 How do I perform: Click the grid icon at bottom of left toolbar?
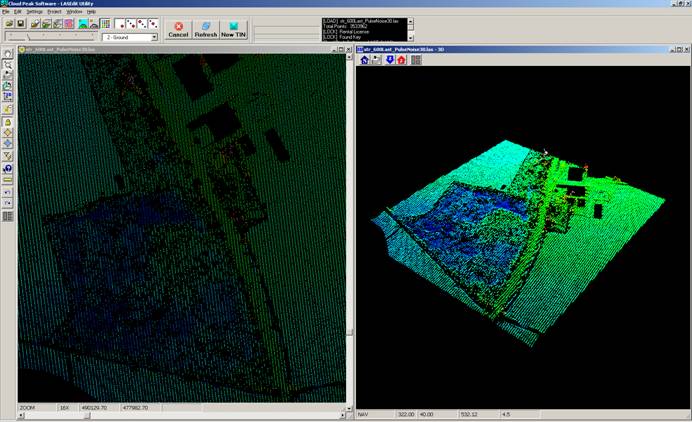7,215
